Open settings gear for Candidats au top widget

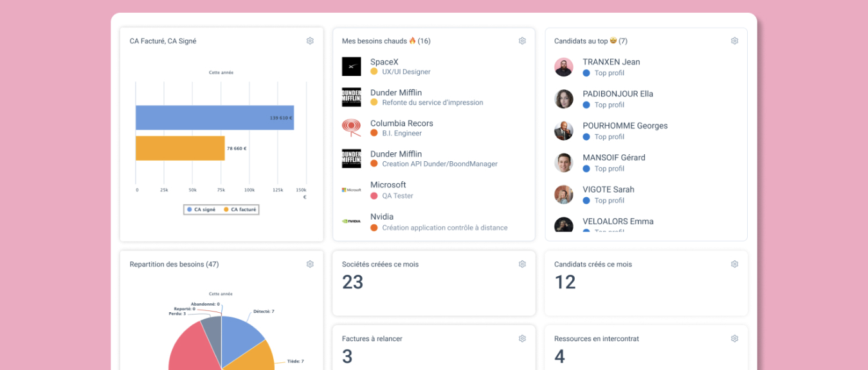[734, 41]
